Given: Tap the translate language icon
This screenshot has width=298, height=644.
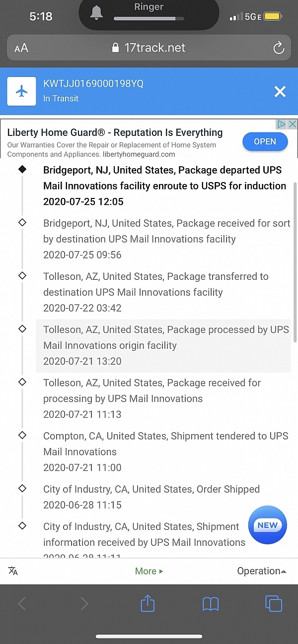Looking at the screenshot, I should tap(13, 571).
